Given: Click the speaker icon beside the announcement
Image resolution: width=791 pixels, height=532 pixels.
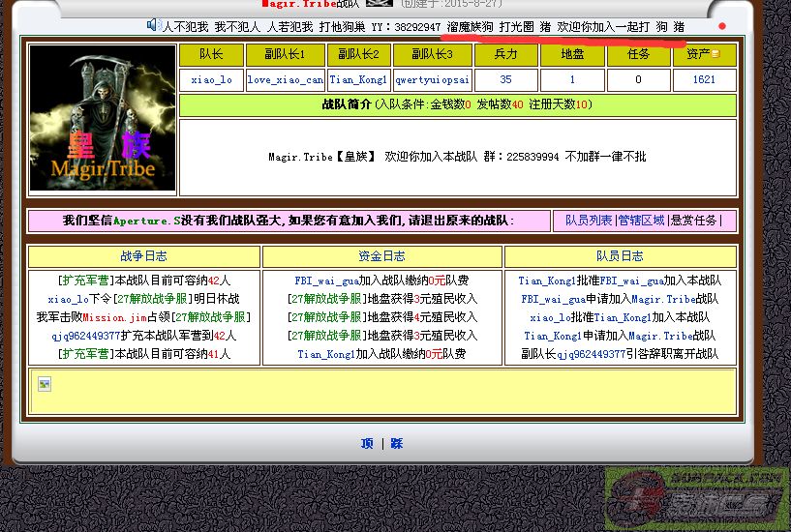Looking at the screenshot, I should (153, 26).
